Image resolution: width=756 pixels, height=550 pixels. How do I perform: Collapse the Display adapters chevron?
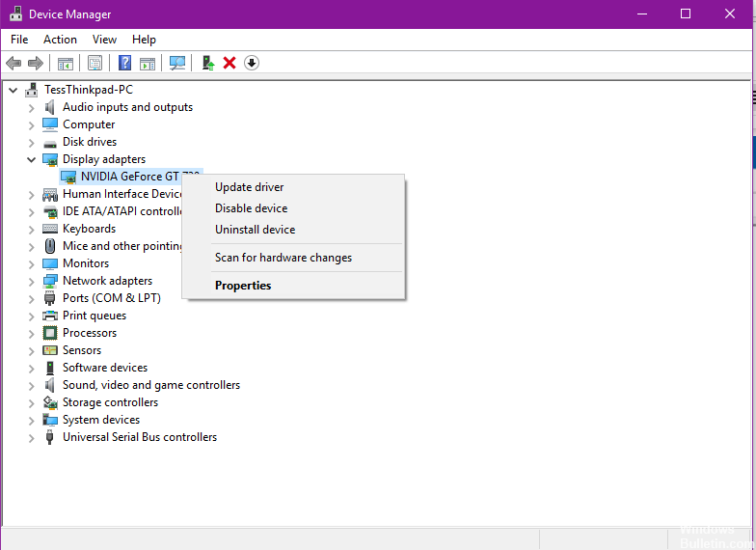(x=31, y=160)
